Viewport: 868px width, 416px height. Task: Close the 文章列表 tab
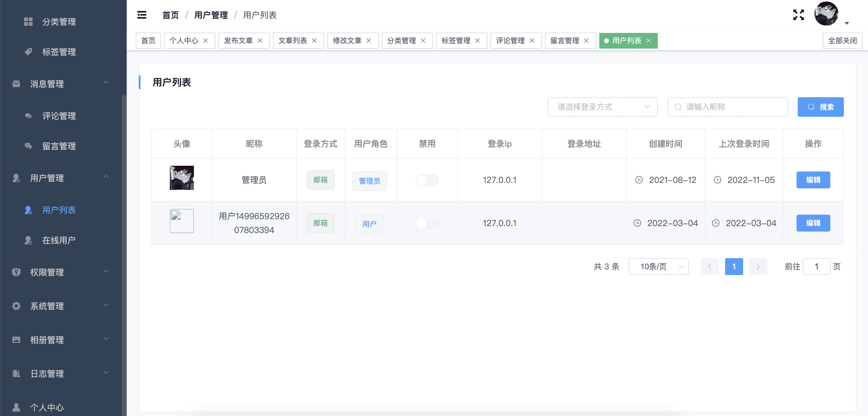314,40
